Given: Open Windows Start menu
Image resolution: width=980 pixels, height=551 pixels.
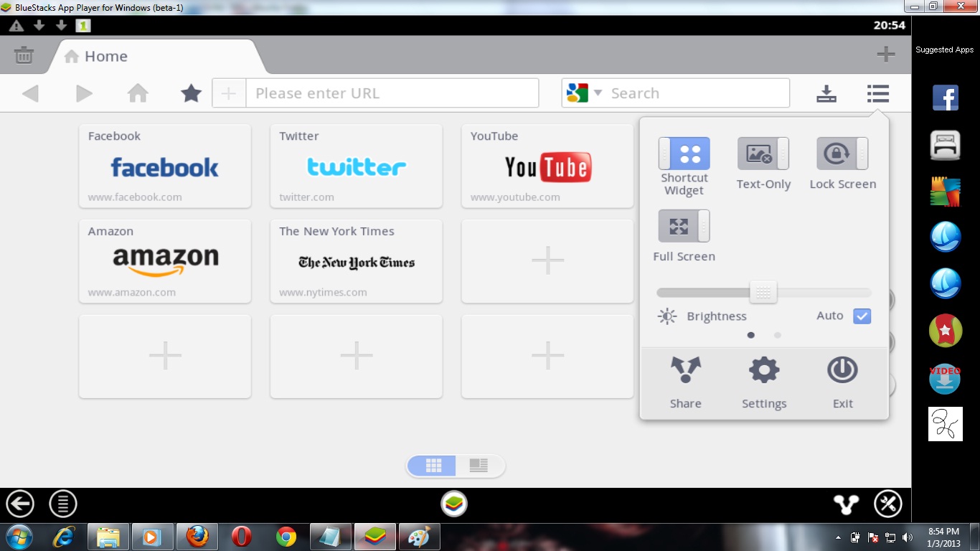Looking at the screenshot, I should point(19,537).
